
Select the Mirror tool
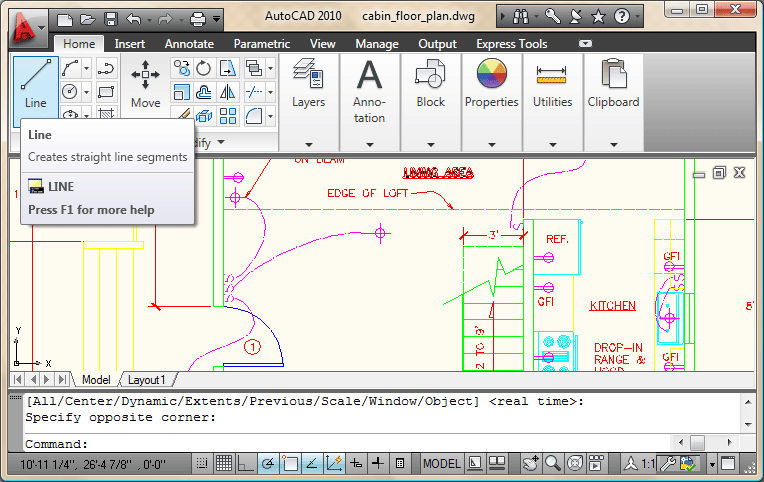click(x=228, y=92)
